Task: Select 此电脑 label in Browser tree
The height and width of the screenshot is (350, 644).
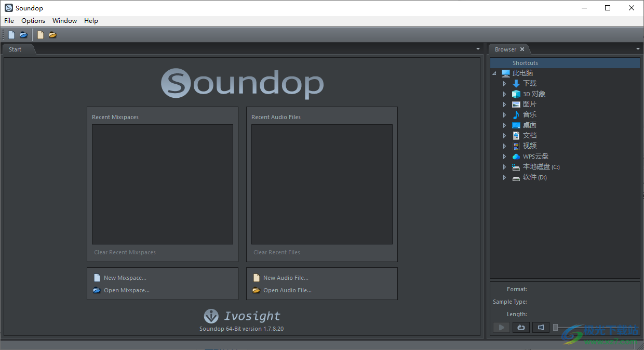Action: pos(522,73)
